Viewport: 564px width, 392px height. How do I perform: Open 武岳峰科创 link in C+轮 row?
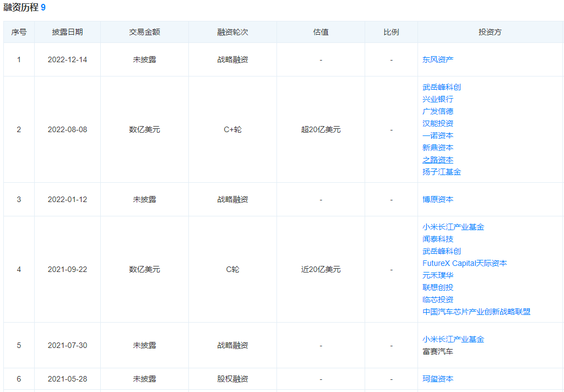click(x=441, y=87)
